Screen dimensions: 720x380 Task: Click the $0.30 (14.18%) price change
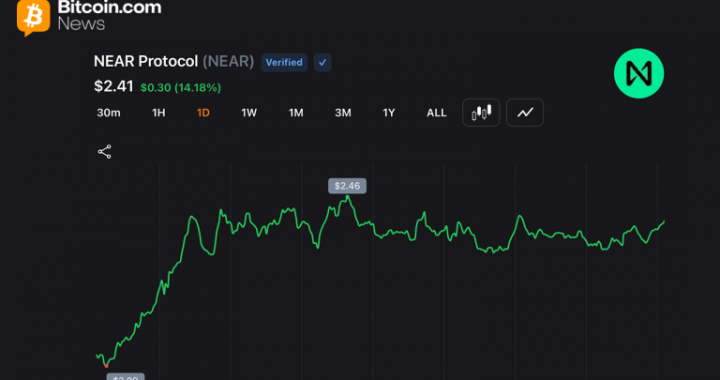coord(180,87)
